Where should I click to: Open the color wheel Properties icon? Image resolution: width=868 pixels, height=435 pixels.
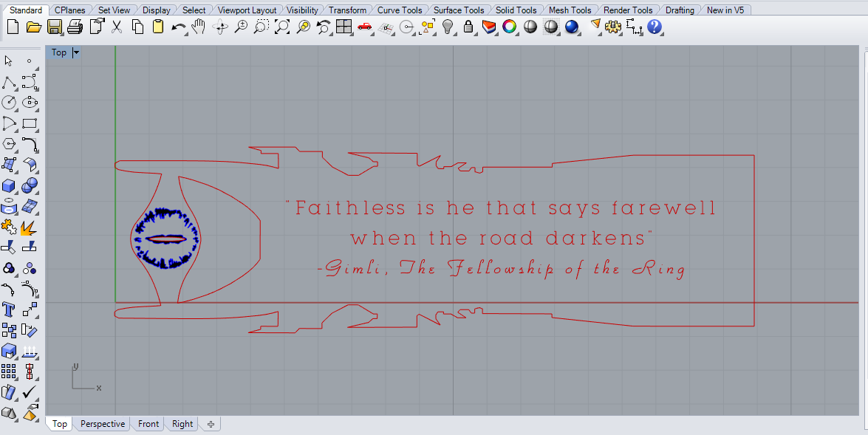[x=509, y=27]
